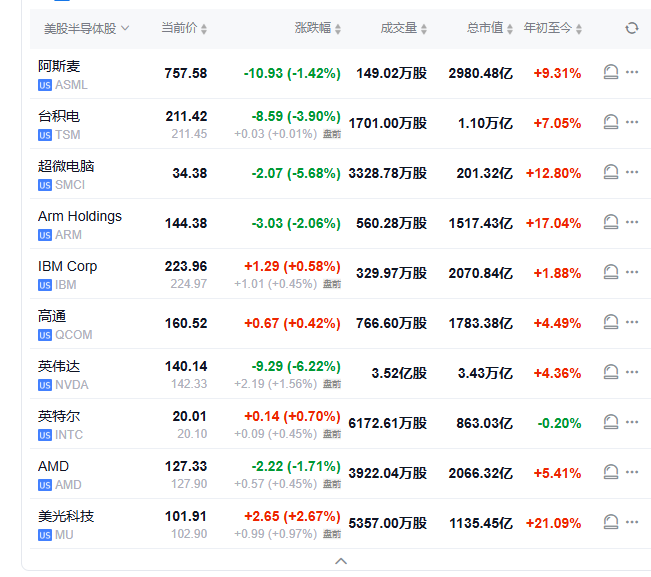Click NVDA change -9.29 (-6.22%)
Screen dimensions: 651x577
[296, 366]
